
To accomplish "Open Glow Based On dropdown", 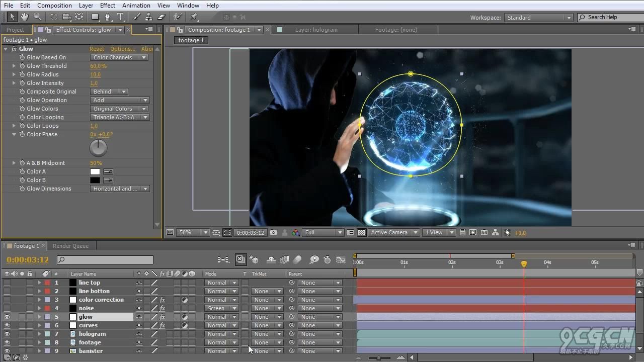I will coord(119,57).
